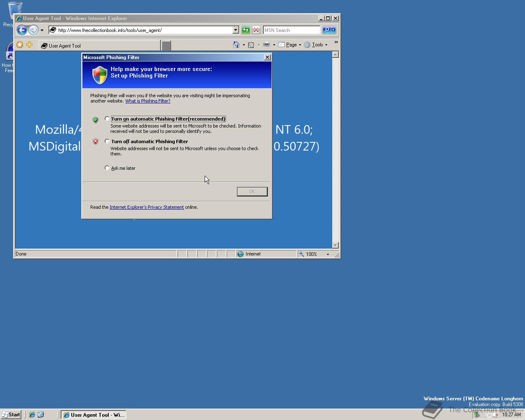Click the Add to Favorites plus icon

pos(29,45)
